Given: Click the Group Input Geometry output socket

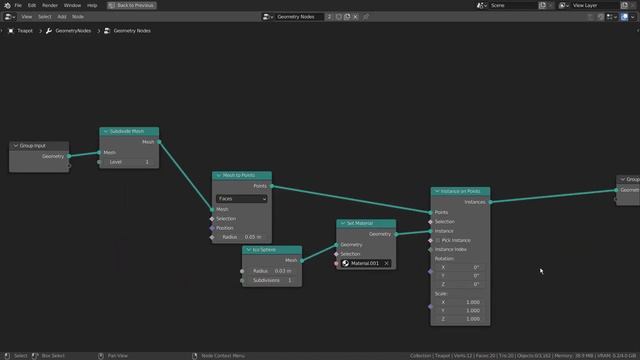Looking at the screenshot, I should pyautogui.click(x=69, y=156).
